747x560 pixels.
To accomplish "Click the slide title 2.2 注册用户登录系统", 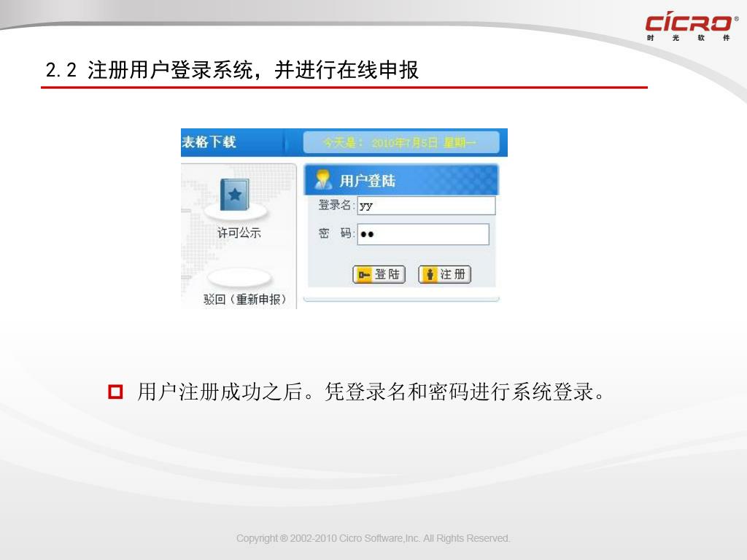I will click(x=232, y=70).
